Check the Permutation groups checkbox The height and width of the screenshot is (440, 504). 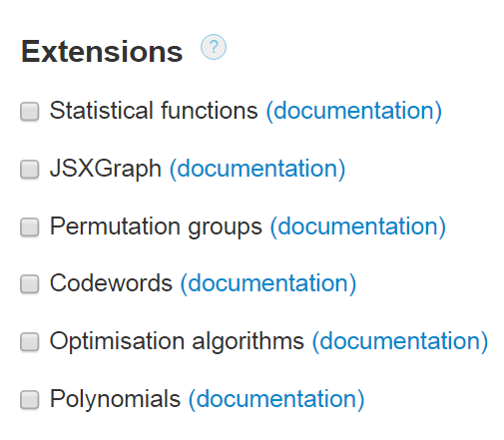[x=30, y=227]
